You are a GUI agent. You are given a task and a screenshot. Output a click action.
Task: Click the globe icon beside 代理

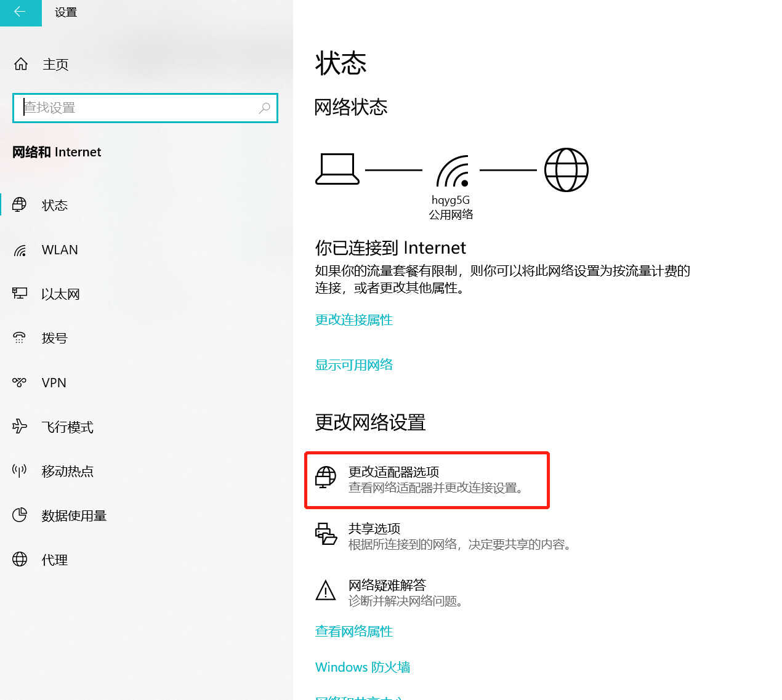point(20,559)
